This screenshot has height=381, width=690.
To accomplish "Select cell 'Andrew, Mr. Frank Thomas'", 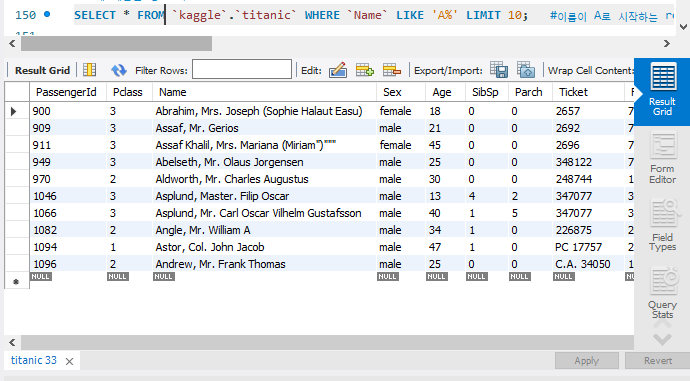I will point(264,264).
